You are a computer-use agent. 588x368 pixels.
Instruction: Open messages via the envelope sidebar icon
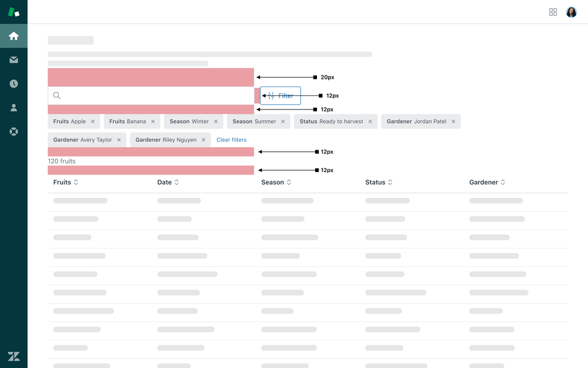coord(13,59)
